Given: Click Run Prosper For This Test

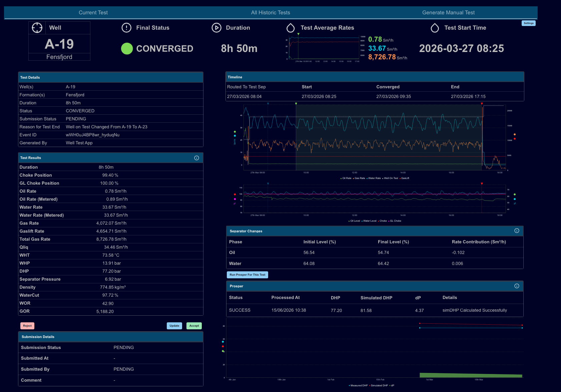Looking at the screenshot, I should tap(247, 275).
